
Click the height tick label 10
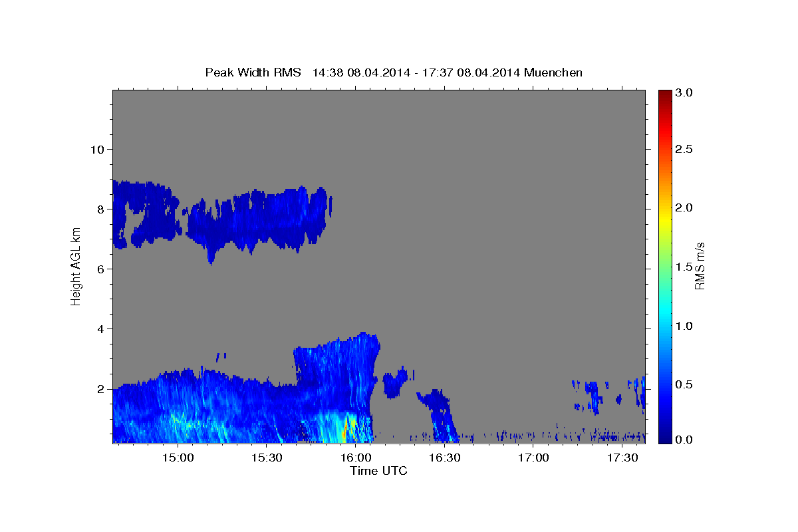coord(96,149)
